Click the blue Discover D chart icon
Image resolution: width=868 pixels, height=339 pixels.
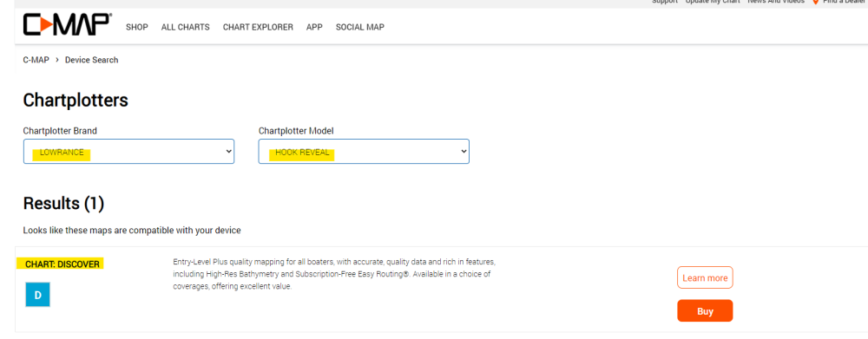[x=37, y=295]
